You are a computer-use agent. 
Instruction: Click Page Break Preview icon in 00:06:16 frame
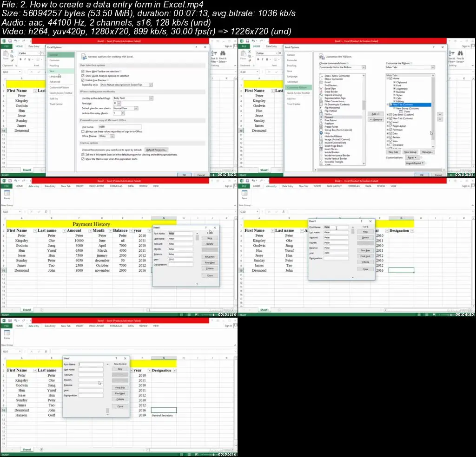click(x=197, y=455)
